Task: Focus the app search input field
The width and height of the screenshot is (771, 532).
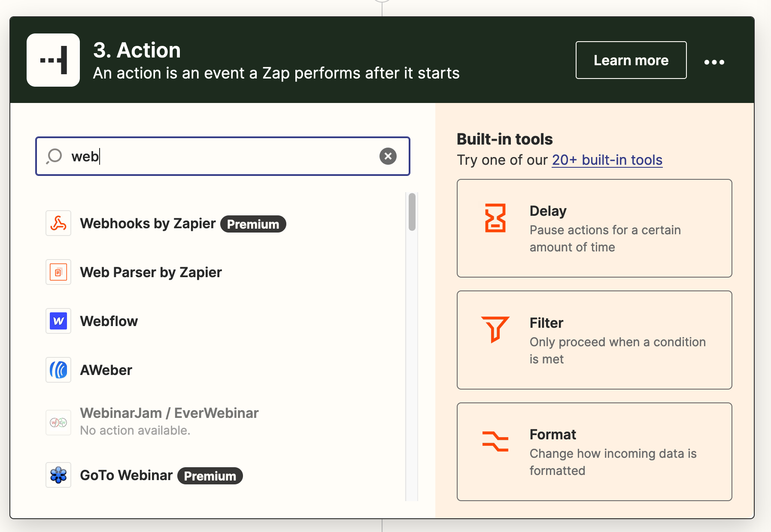Action: [223, 156]
